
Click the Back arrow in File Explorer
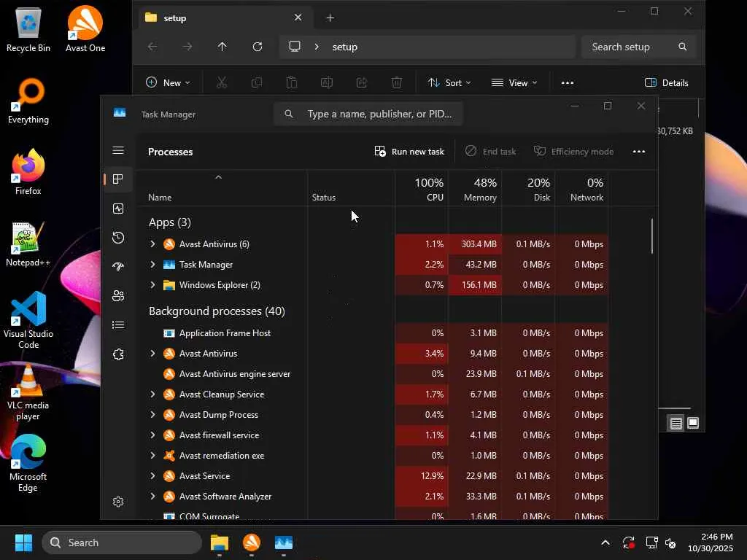[x=152, y=47]
